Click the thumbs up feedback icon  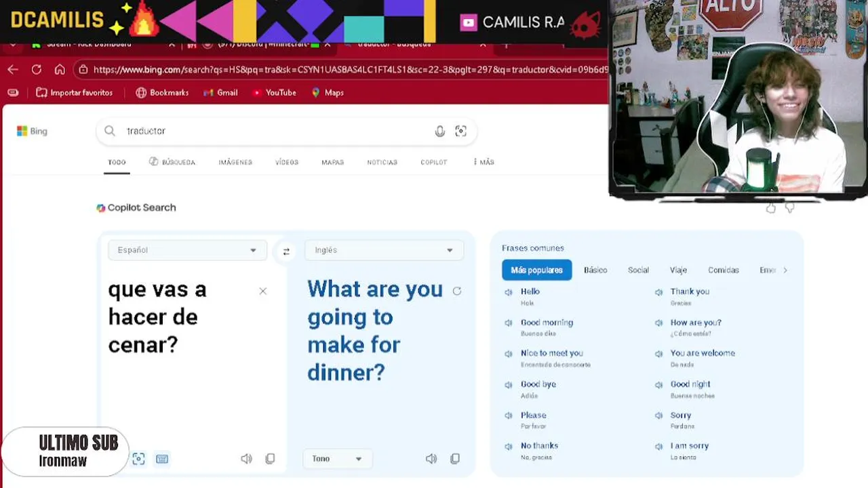point(771,208)
